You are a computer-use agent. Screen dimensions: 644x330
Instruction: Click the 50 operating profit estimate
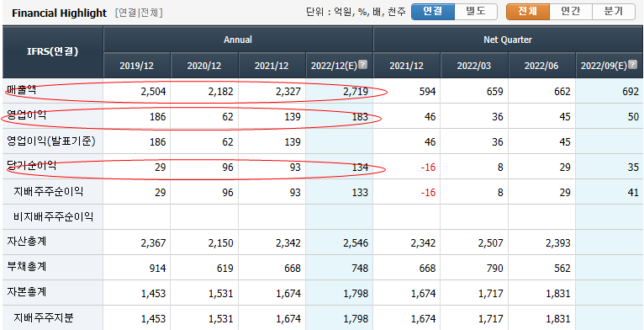pyautogui.click(x=633, y=117)
